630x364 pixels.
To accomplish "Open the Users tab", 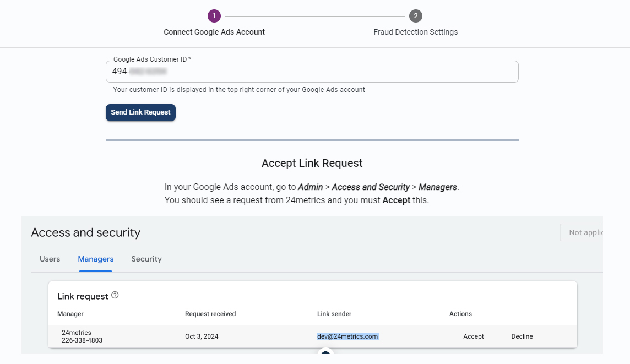I will (50, 259).
